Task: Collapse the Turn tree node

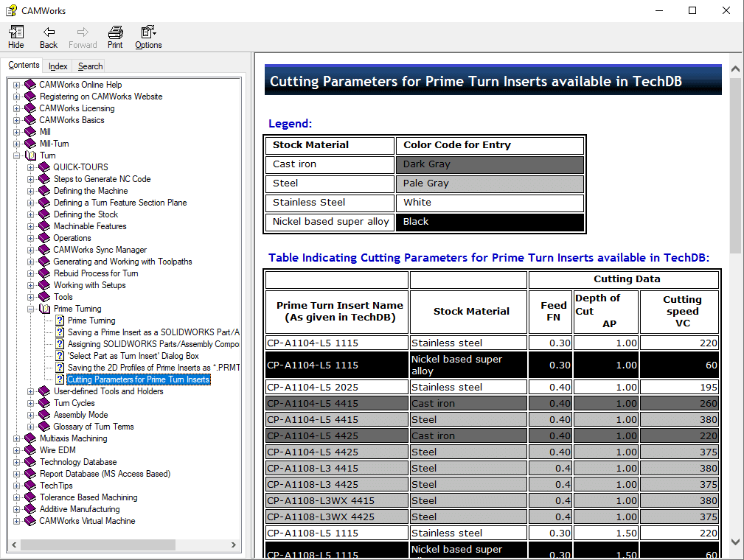Action: tap(17, 155)
